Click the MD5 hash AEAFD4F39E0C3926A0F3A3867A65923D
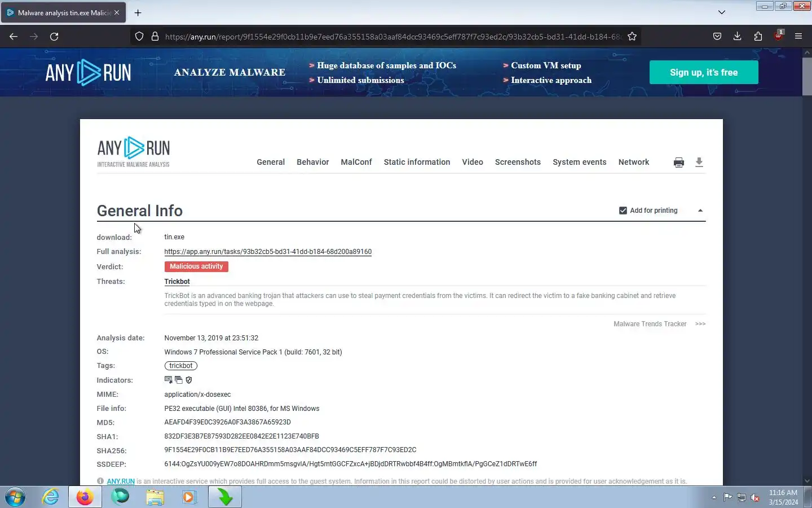Viewport: 812px width, 508px height. click(228, 422)
